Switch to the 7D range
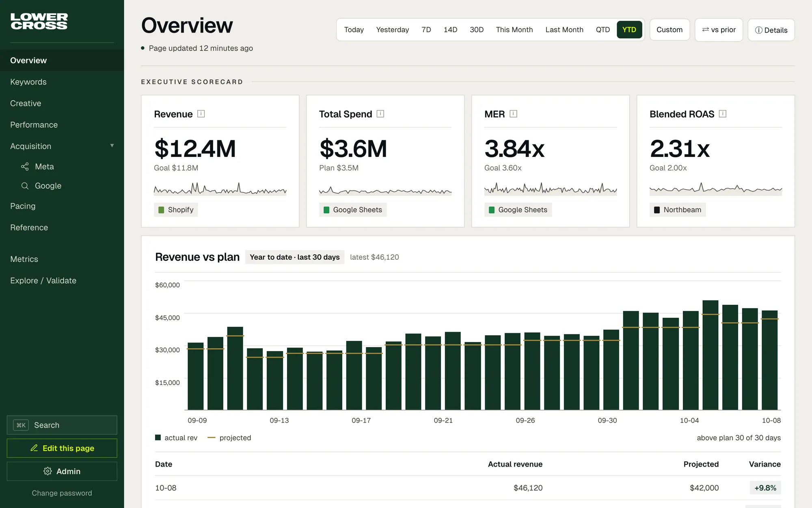 [426, 30]
